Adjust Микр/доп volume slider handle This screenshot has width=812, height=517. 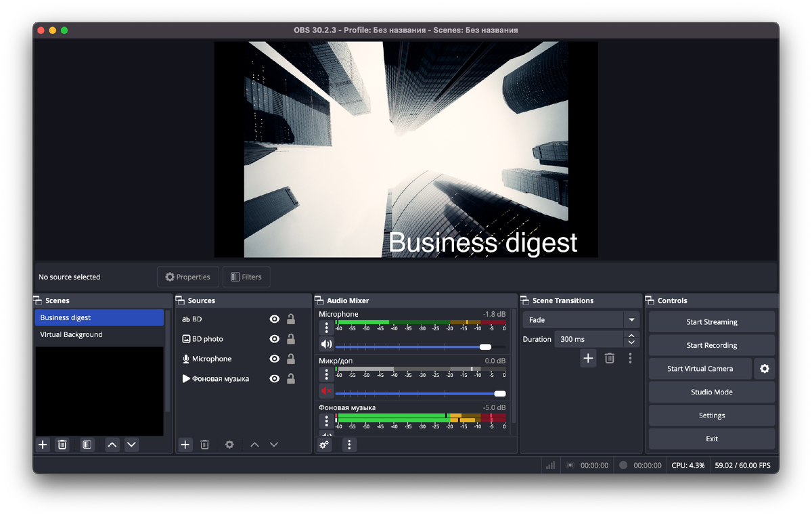(500, 393)
